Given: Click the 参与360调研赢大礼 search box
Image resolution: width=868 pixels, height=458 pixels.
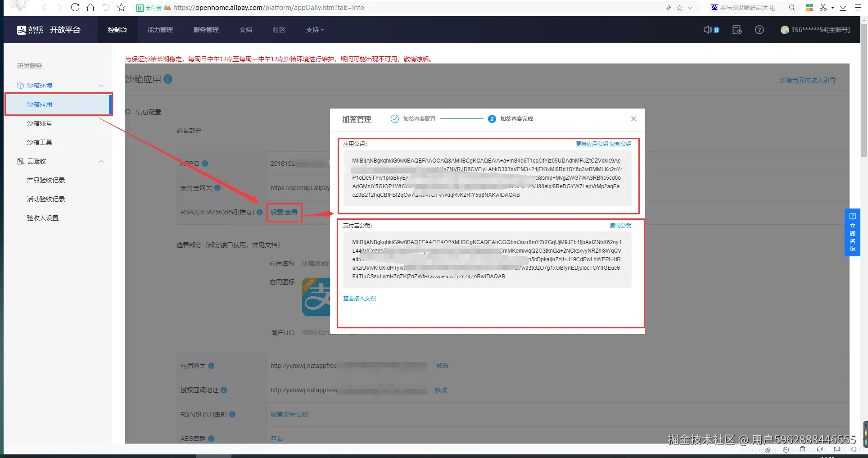Looking at the screenshot, I should [x=747, y=8].
